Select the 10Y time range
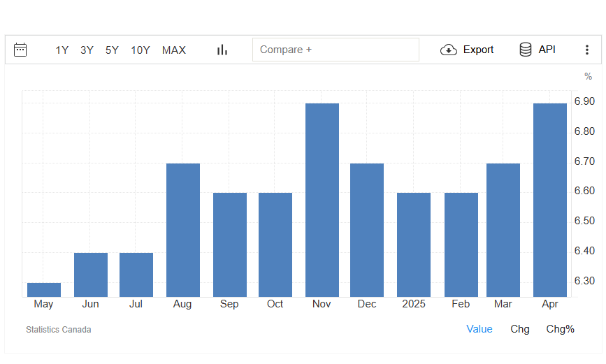The image size is (606, 364). click(140, 50)
